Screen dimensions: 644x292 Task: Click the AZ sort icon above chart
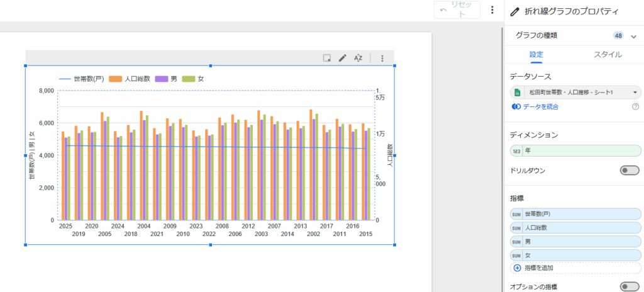tap(358, 58)
